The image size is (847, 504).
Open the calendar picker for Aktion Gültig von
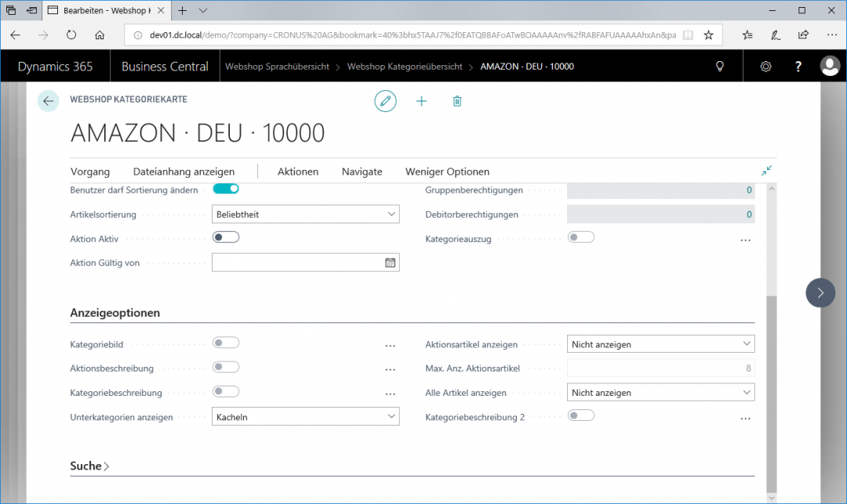click(390, 263)
